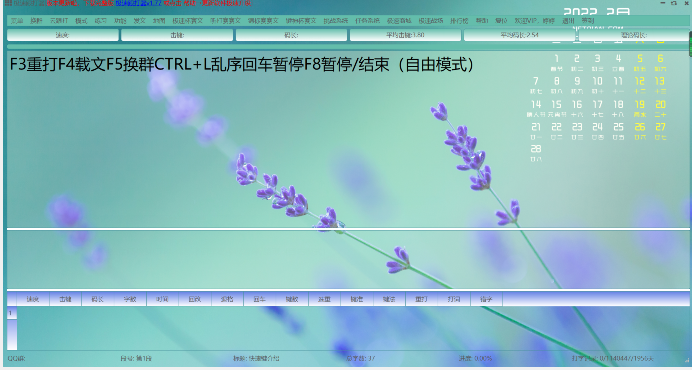Select the 字数 column header

130,299
